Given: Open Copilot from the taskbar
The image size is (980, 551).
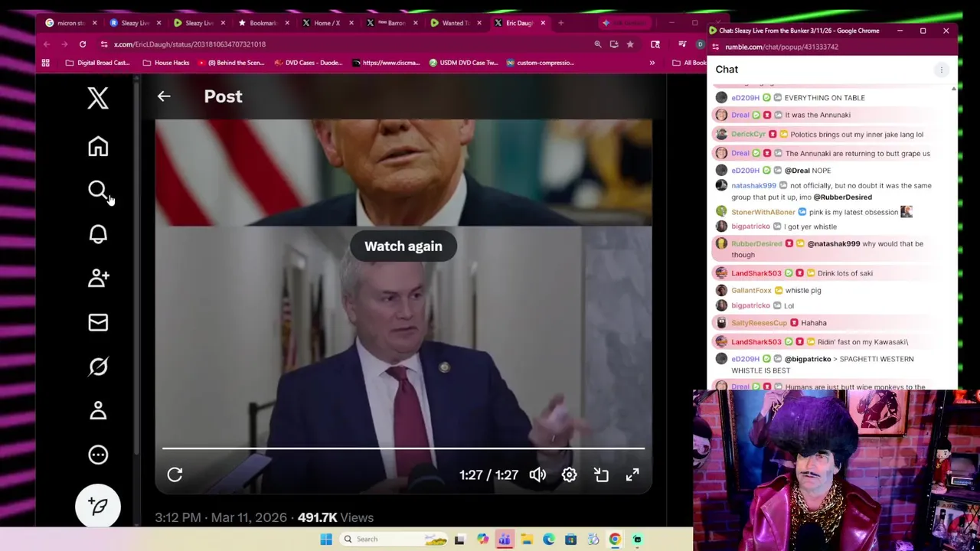Looking at the screenshot, I should pos(482,540).
